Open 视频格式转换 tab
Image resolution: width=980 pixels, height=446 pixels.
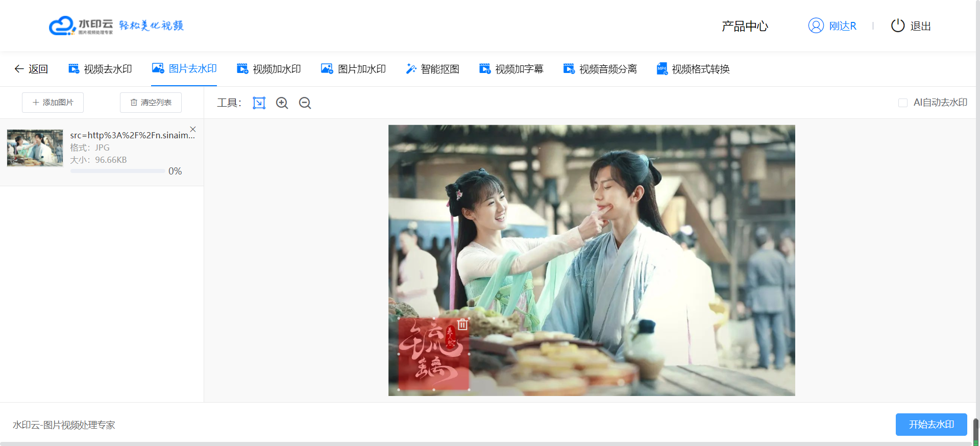click(x=693, y=69)
